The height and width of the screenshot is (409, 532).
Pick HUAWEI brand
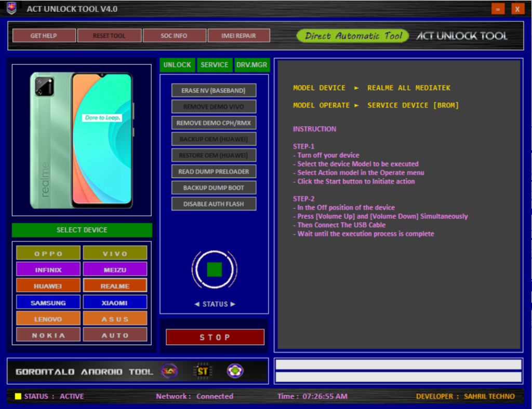(48, 285)
